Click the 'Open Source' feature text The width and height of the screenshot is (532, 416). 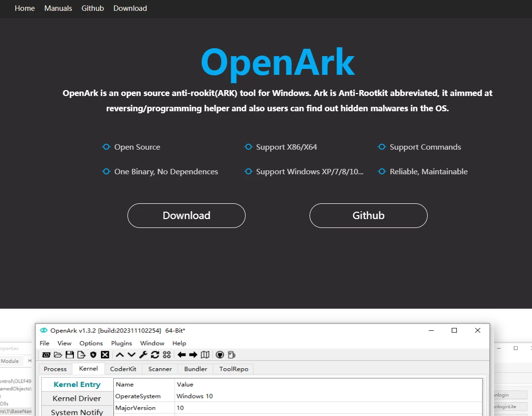(137, 147)
